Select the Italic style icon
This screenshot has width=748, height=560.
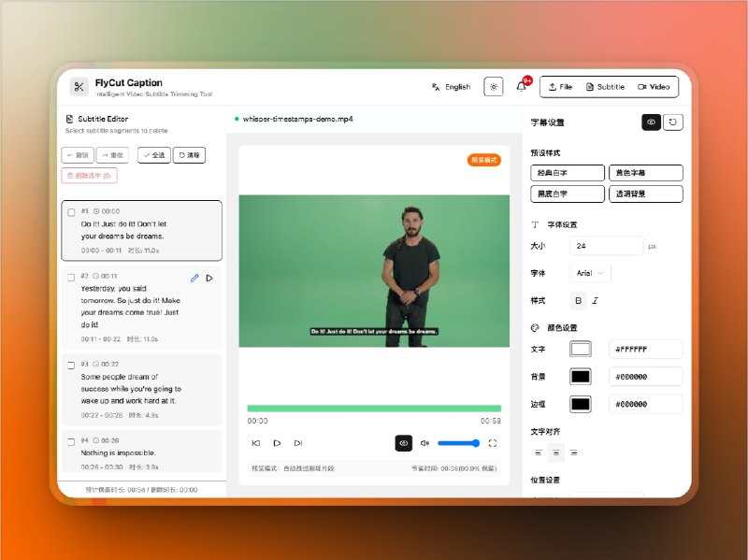(596, 300)
